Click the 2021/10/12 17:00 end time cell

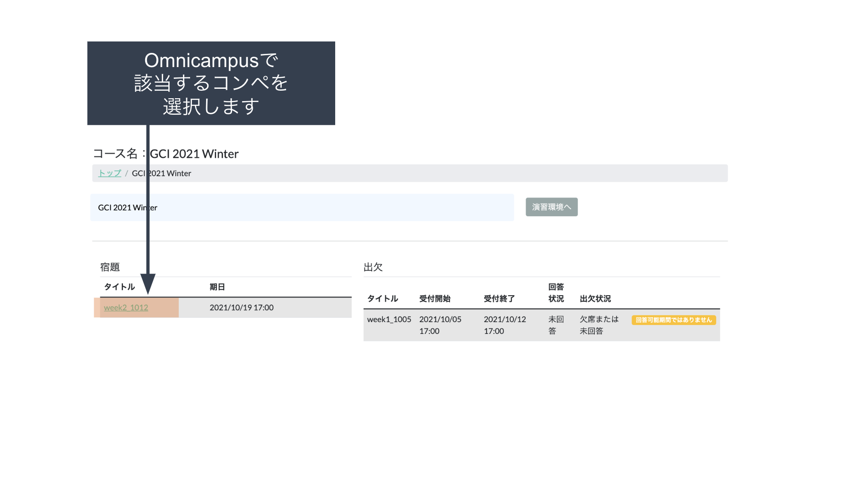pyautogui.click(x=505, y=325)
